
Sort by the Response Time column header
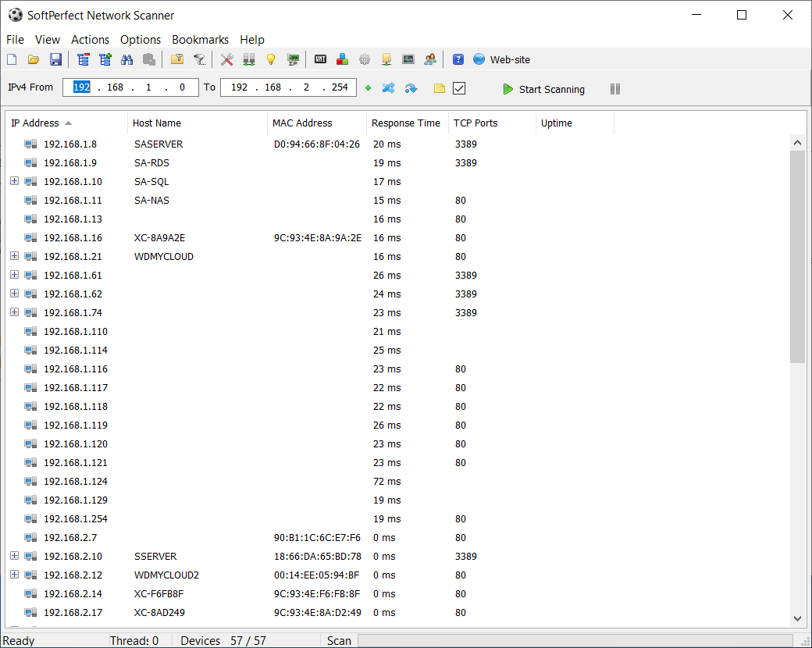point(405,123)
